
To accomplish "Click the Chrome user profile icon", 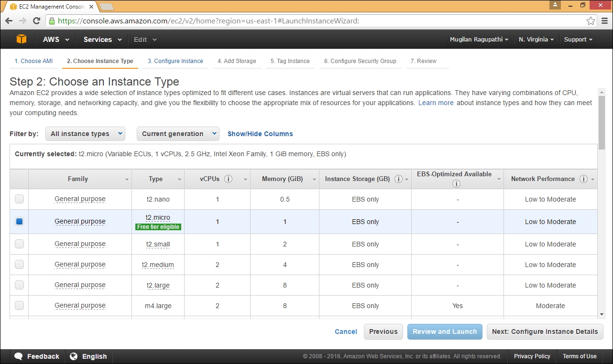I will pyautogui.click(x=555, y=5).
